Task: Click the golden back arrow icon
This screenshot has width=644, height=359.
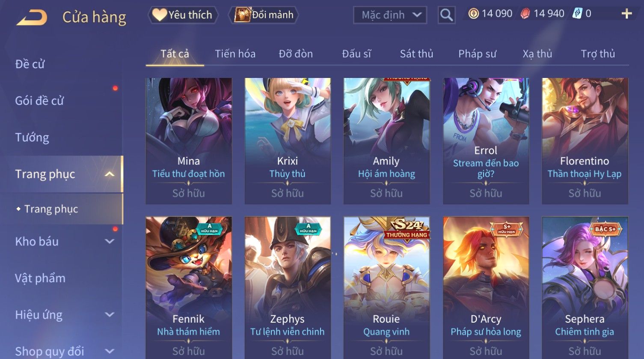Action: click(x=32, y=18)
